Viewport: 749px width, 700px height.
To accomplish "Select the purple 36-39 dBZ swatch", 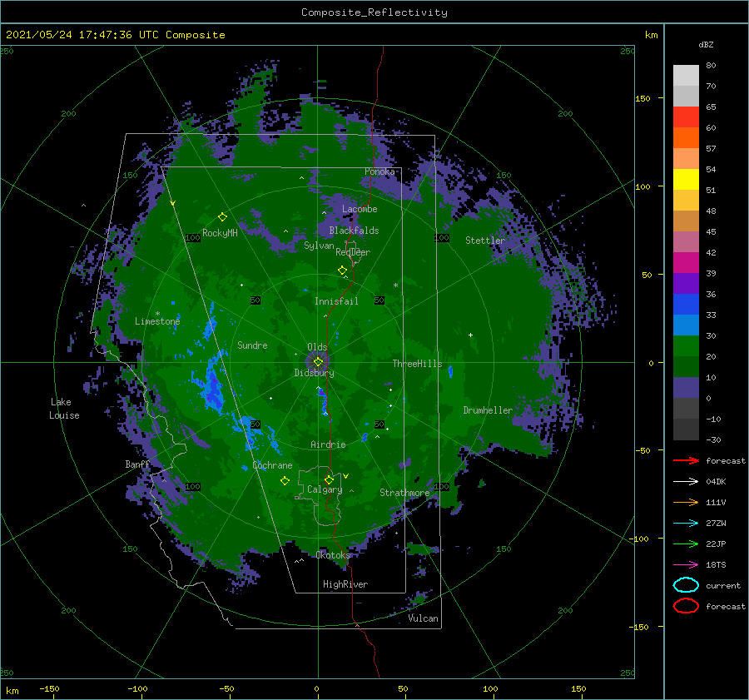I will (686, 284).
